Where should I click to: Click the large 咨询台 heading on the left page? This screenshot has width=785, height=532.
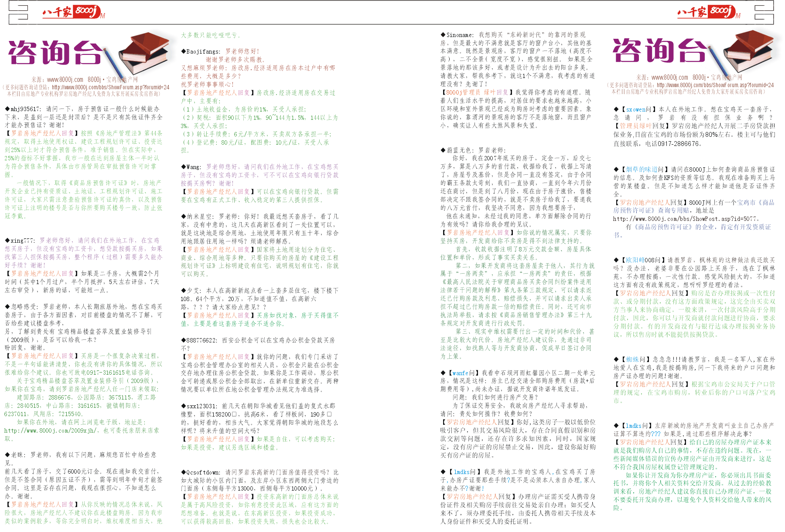click(55, 54)
